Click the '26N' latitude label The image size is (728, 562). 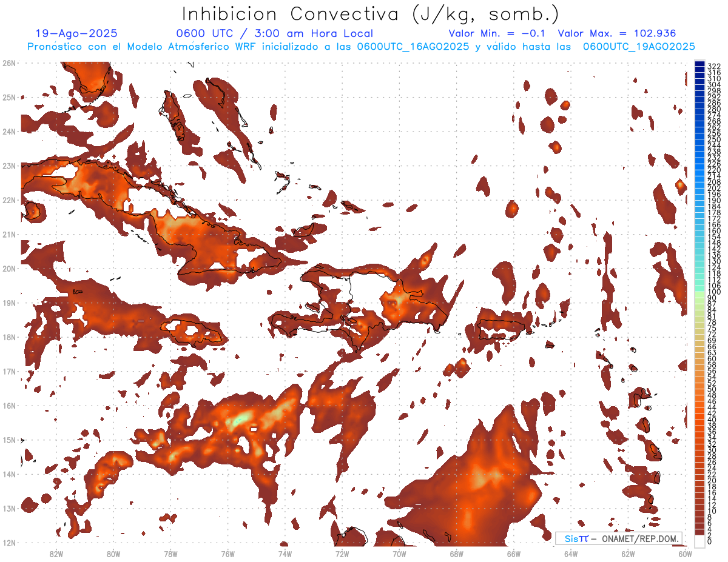click(9, 63)
